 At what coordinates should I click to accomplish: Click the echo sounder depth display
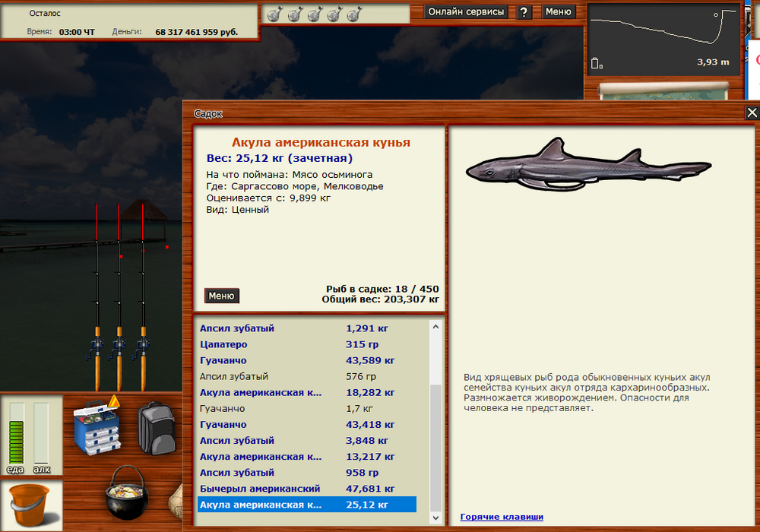pos(663,39)
